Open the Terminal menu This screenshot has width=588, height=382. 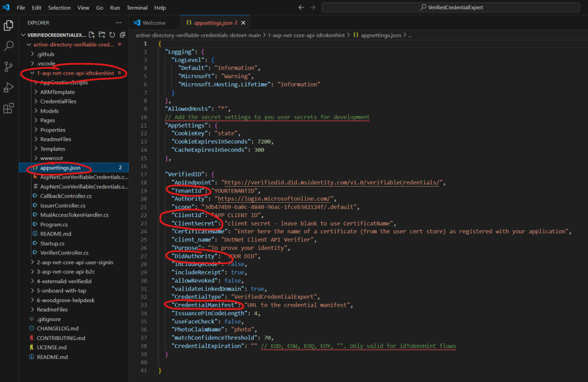(x=137, y=7)
